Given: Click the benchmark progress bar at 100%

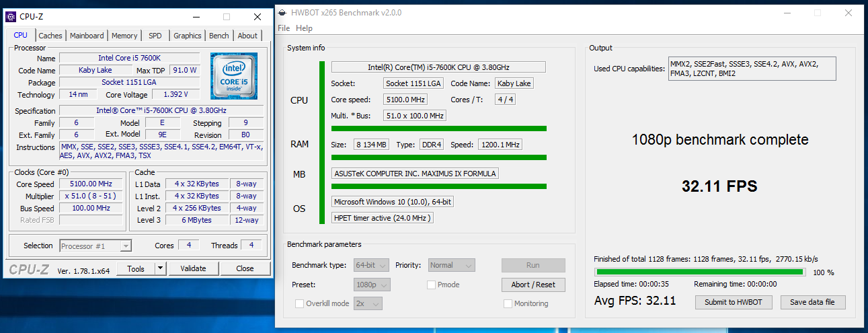Looking at the screenshot, I should (x=700, y=272).
